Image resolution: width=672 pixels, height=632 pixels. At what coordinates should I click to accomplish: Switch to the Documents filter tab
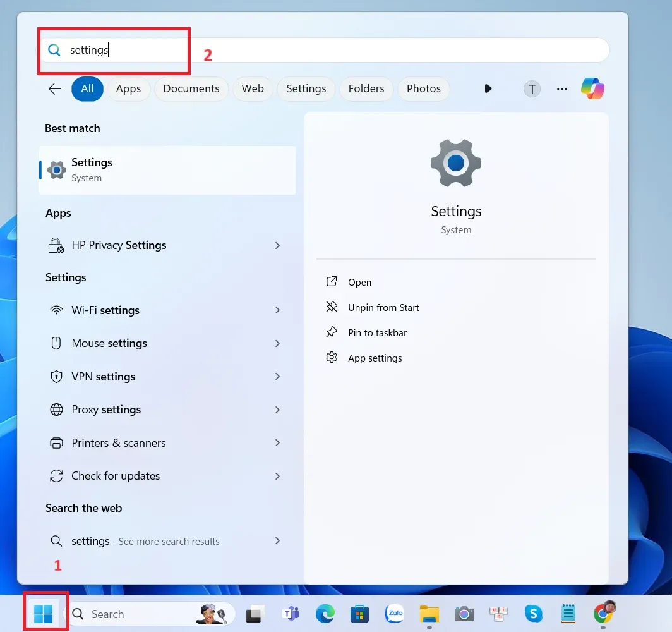click(x=191, y=88)
